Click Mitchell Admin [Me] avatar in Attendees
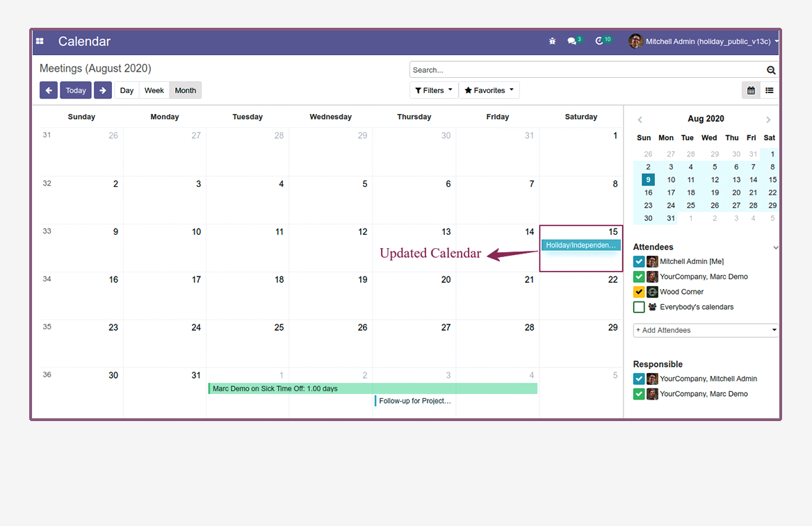Image resolution: width=812 pixels, height=526 pixels. [x=653, y=262]
